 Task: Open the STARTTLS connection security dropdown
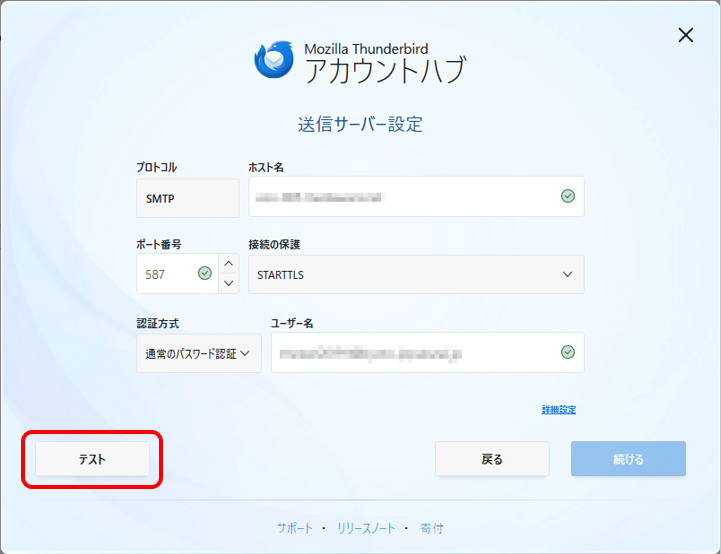point(415,274)
